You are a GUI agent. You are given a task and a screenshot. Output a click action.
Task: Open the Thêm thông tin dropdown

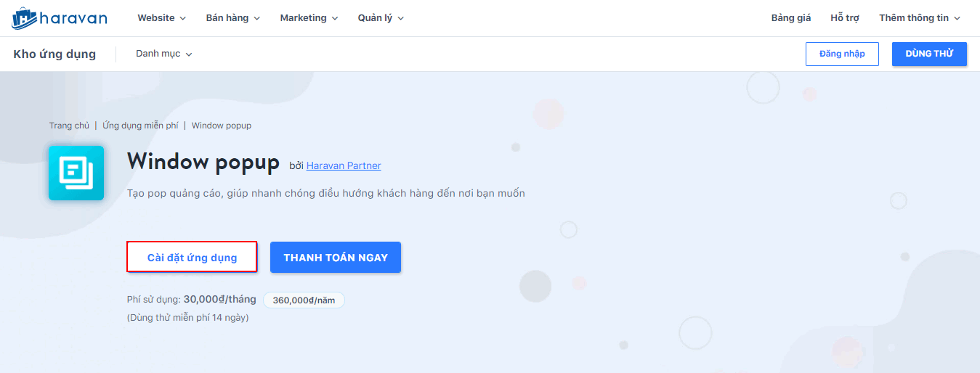coord(920,18)
